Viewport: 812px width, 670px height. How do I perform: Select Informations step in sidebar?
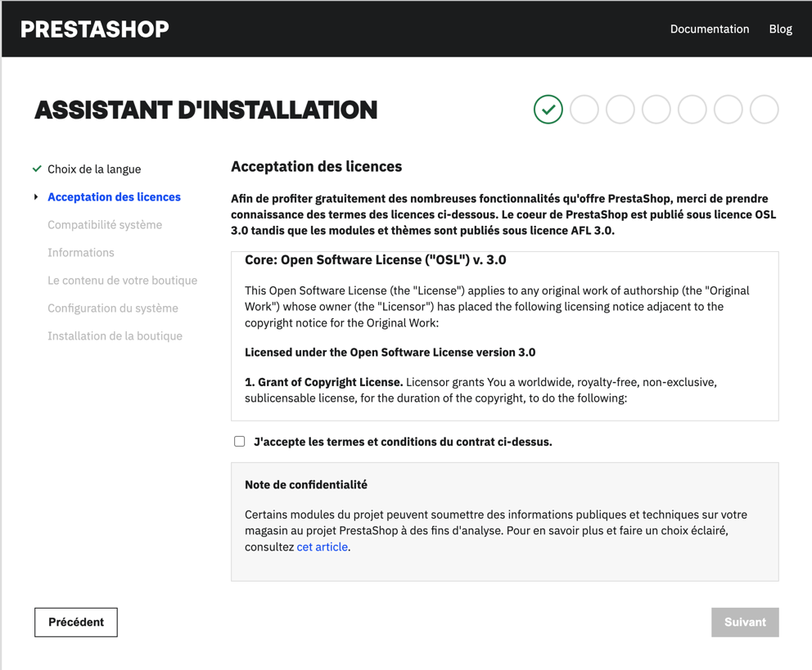coord(81,253)
